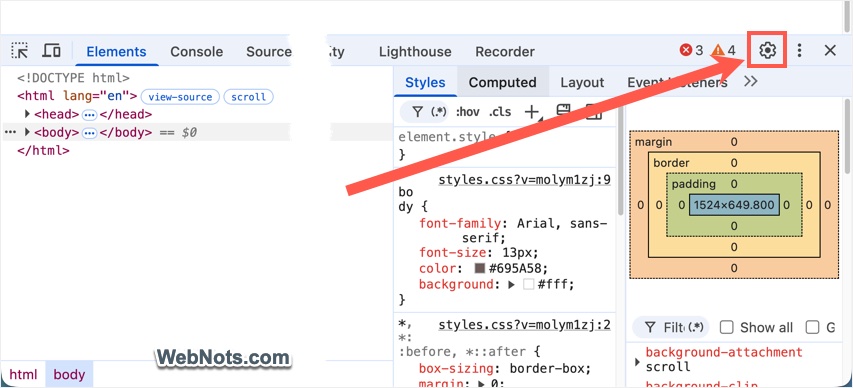
Task: Click the body breadcrumb
Action: [69, 374]
